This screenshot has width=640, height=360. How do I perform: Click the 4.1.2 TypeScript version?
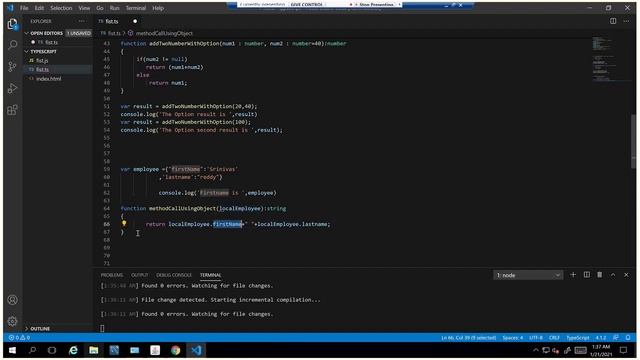[x=600, y=338]
